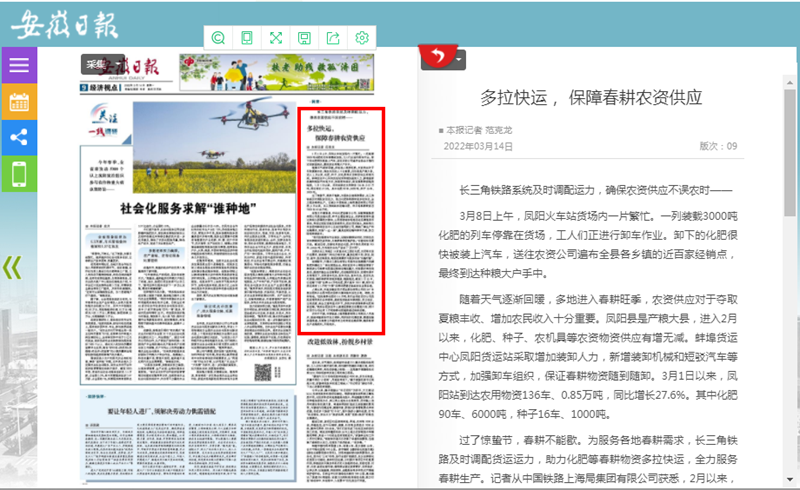Click the paragraph starting 随着天气逐渐回暖
800x490 pixels.
click(x=588, y=357)
